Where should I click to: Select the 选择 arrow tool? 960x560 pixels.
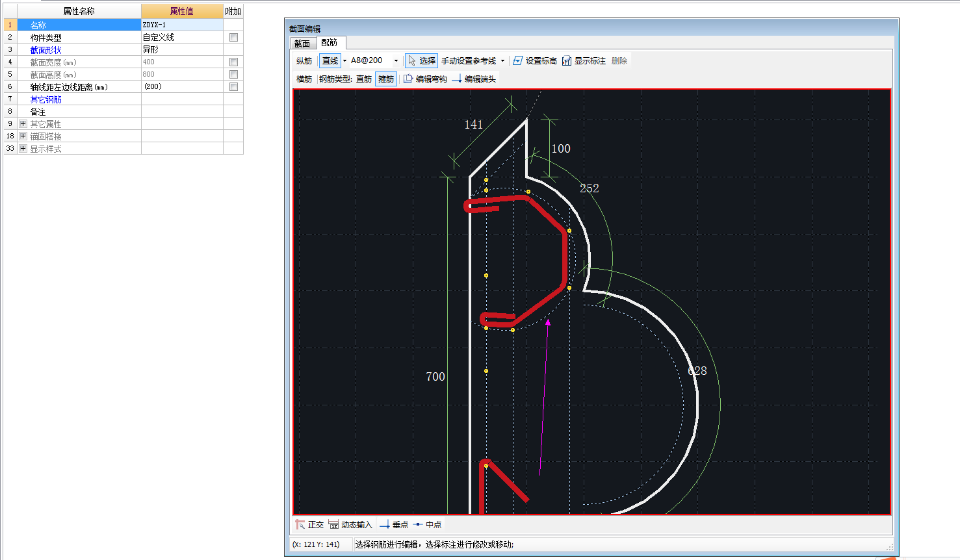(421, 60)
